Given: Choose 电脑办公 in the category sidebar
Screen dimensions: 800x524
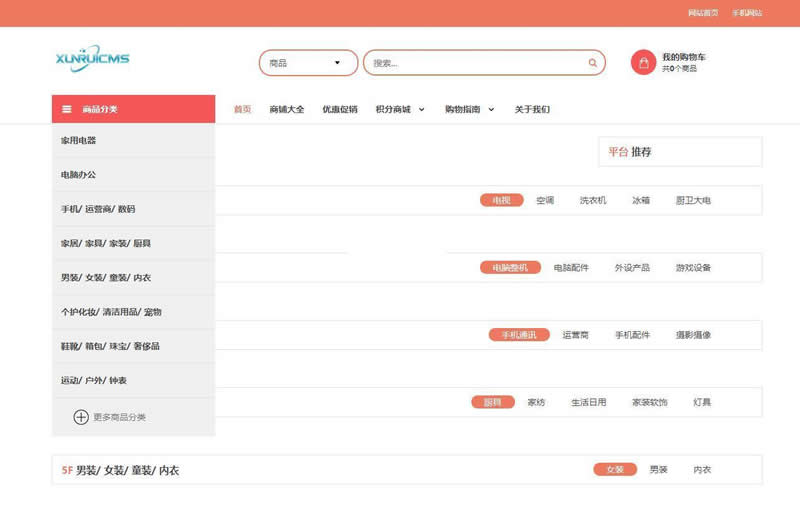Looking at the screenshot, I should point(79,175).
